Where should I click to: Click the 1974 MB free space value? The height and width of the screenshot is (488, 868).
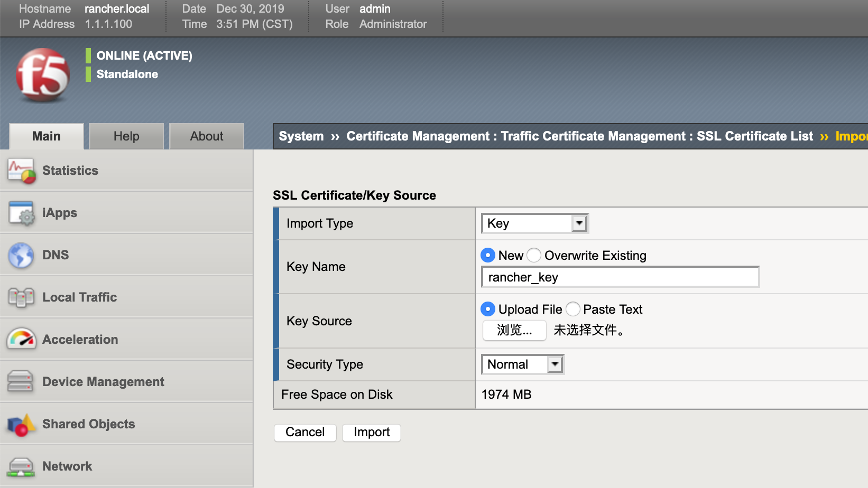[506, 395]
